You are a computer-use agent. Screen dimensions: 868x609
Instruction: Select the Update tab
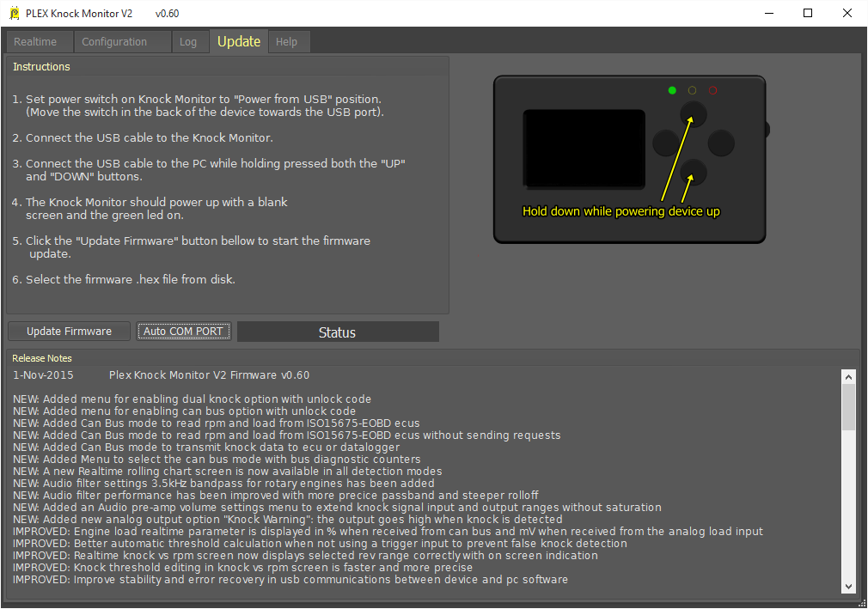tap(239, 41)
